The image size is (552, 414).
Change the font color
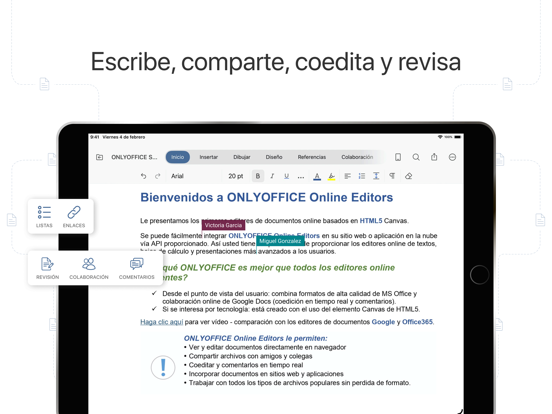pos(317,176)
